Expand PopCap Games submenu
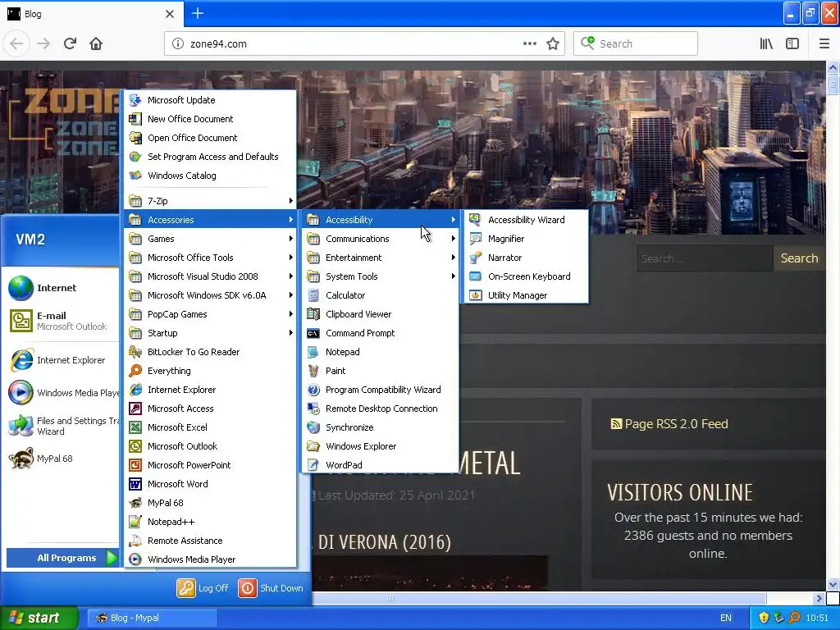Viewport: 840px width, 630px height. [x=211, y=314]
